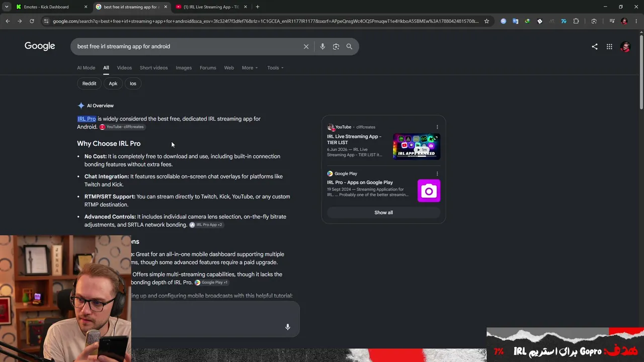Start a voice search with the microphone

(x=323, y=46)
